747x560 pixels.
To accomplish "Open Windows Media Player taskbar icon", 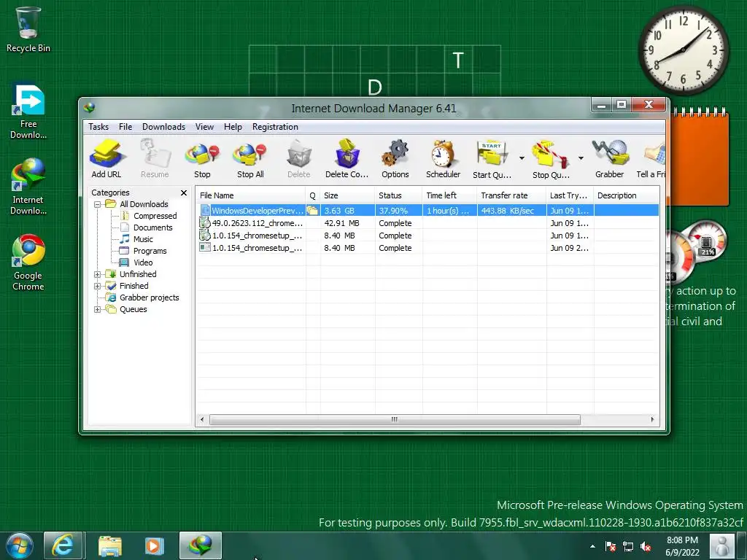I will click(154, 545).
